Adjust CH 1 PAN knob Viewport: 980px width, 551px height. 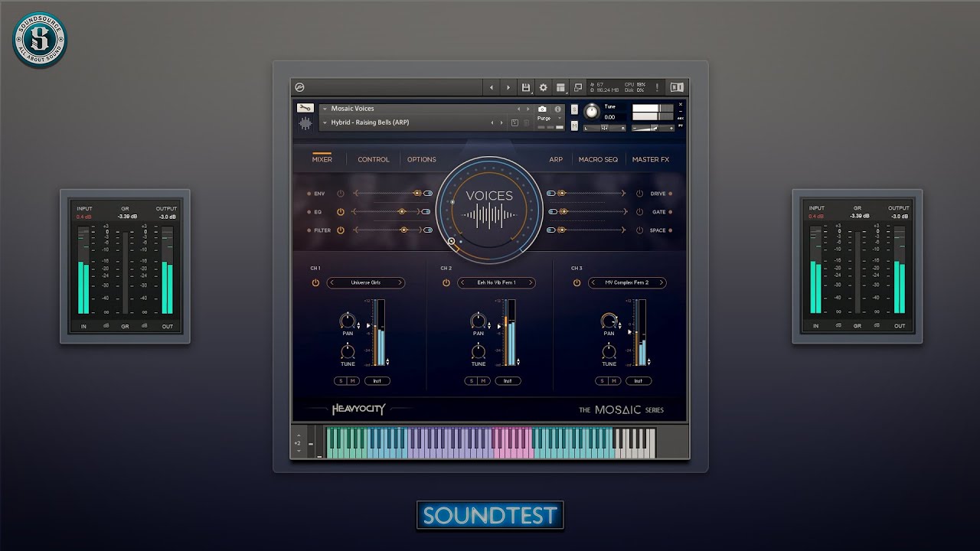348,320
